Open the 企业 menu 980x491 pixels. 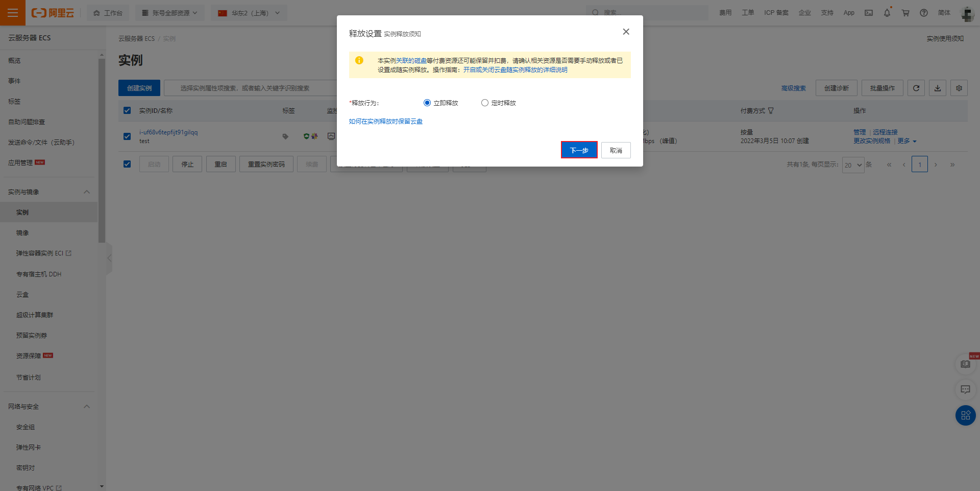point(805,13)
